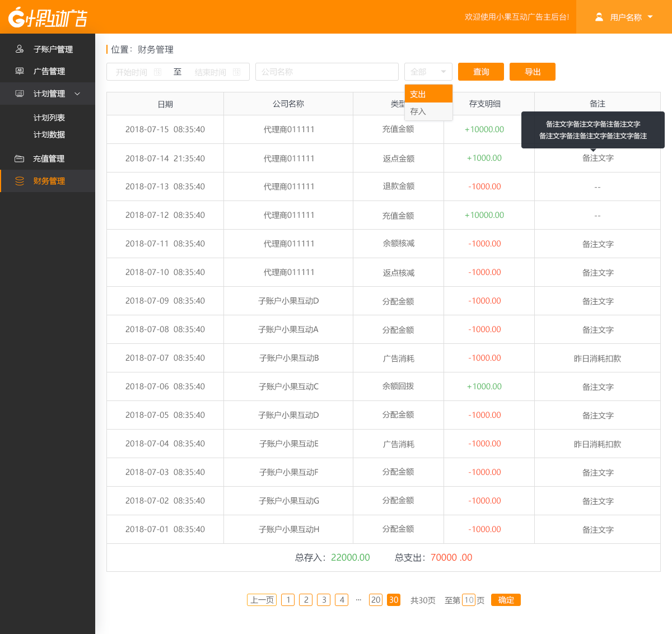
Task: Click the 公司名称 search input
Action: point(327,72)
